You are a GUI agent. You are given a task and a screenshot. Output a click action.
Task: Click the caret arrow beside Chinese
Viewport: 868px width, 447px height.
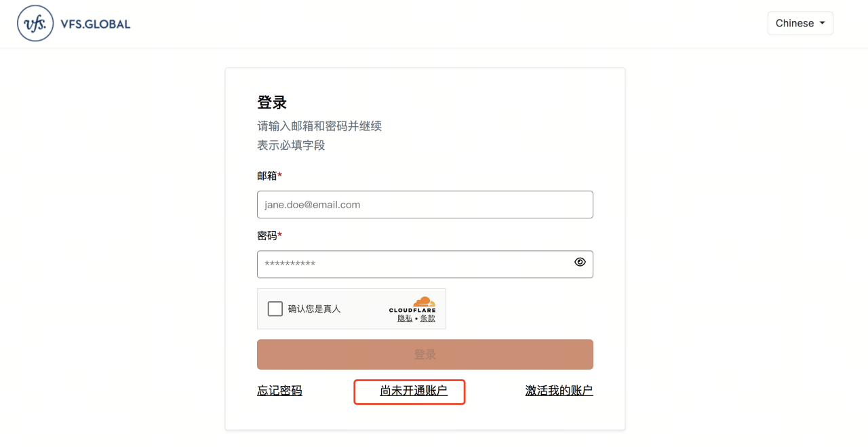pyautogui.click(x=821, y=22)
